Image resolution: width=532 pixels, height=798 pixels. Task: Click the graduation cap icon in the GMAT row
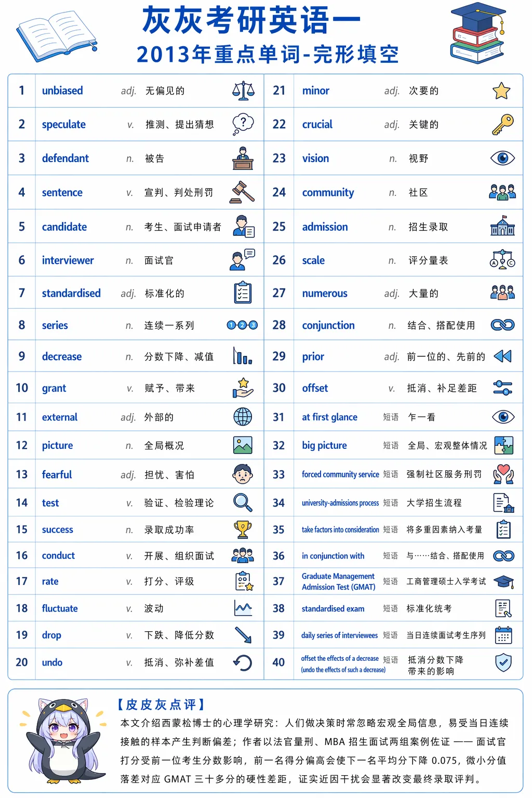click(x=503, y=582)
